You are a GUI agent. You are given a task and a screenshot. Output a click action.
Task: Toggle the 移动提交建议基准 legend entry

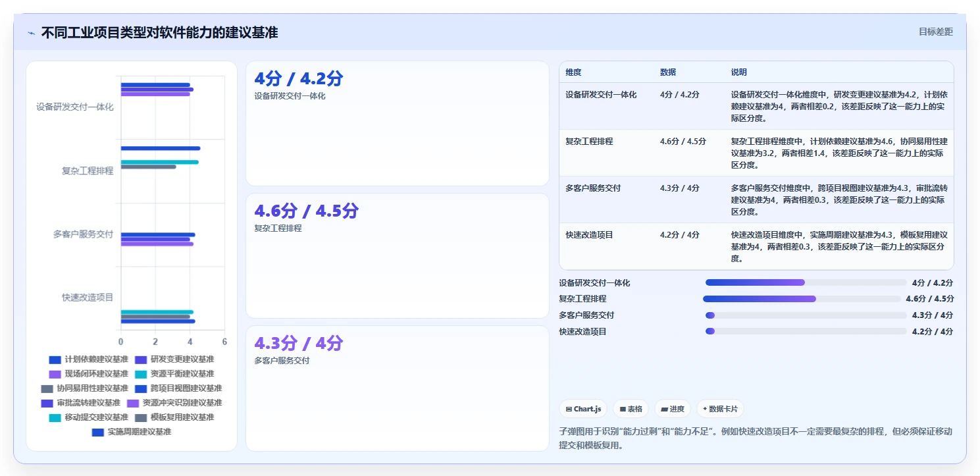pyautogui.click(x=88, y=417)
